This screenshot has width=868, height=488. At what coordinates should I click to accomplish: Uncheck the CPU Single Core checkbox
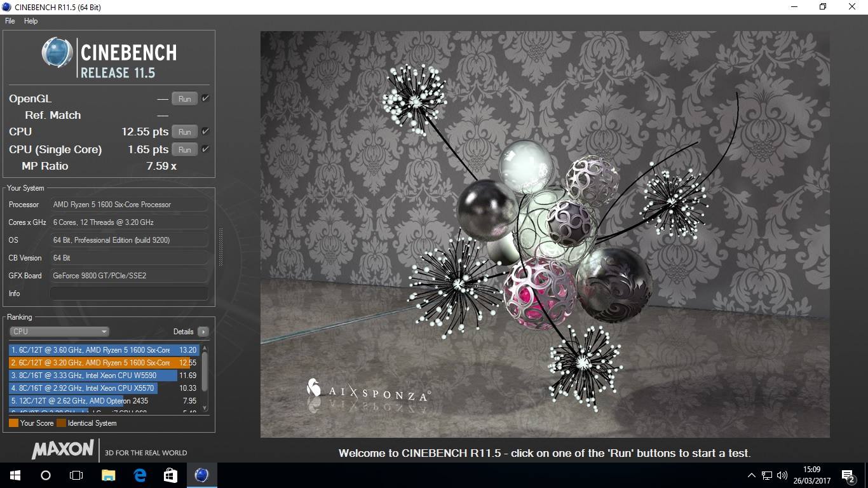point(205,149)
